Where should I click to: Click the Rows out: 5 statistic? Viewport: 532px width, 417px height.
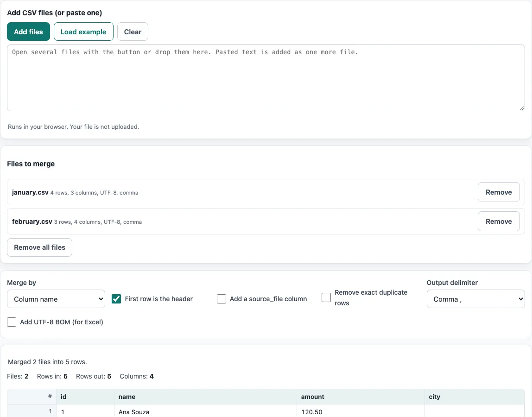coord(94,376)
